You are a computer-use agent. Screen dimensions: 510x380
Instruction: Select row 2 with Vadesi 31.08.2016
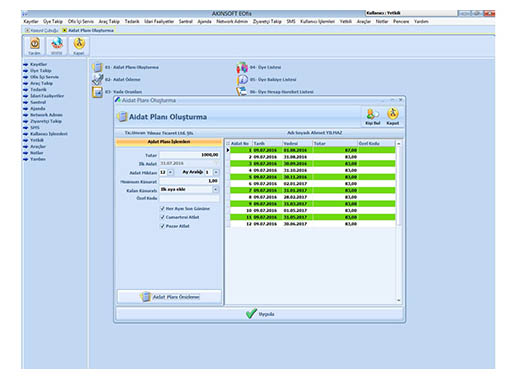[x=313, y=157]
